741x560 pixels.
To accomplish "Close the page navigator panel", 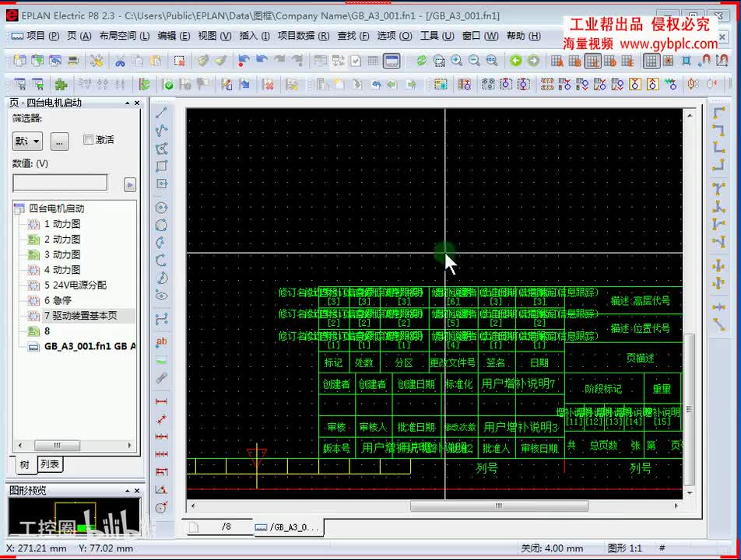I will point(137,103).
